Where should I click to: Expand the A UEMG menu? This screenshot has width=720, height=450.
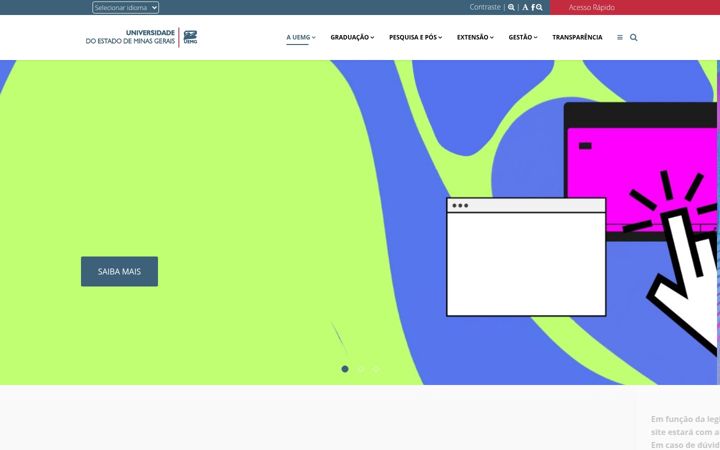(301, 37)
